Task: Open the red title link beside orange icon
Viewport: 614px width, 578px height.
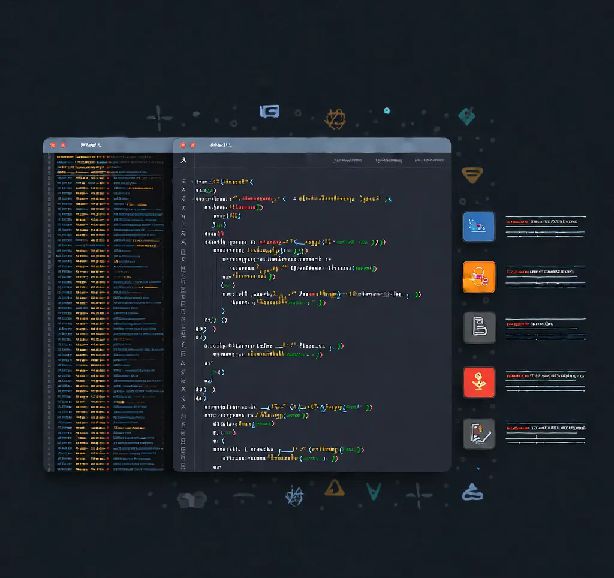Action: tap(518, 271)
